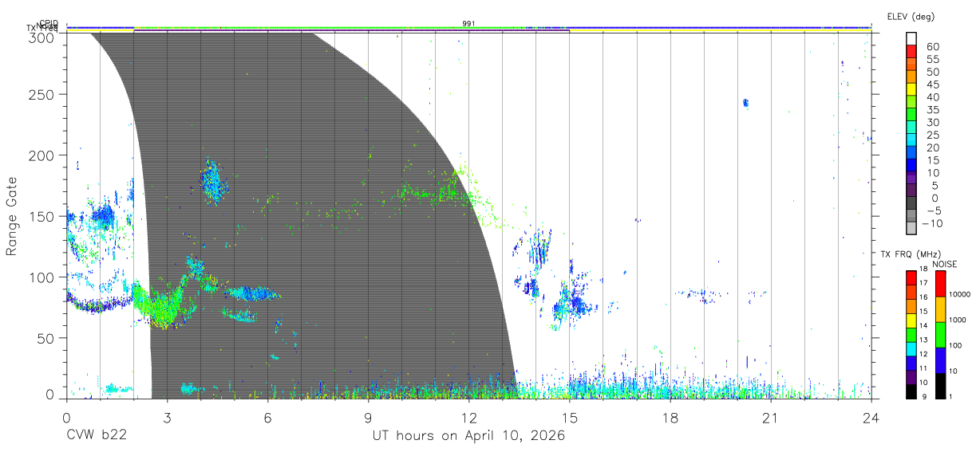
Task: Pick the light grey ELEV swatch below -10
Action: (x=911, y=229)
